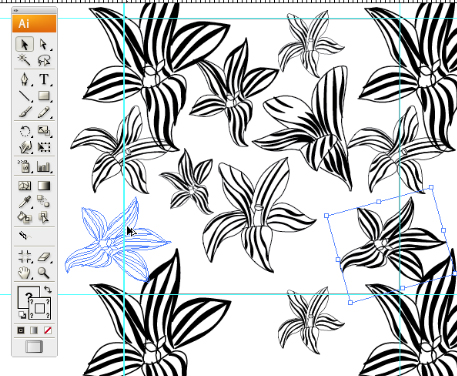The height and width of the screenshot is (376, 457).
Task: Select the Selection tool black arrow
Action: point(25,44)
